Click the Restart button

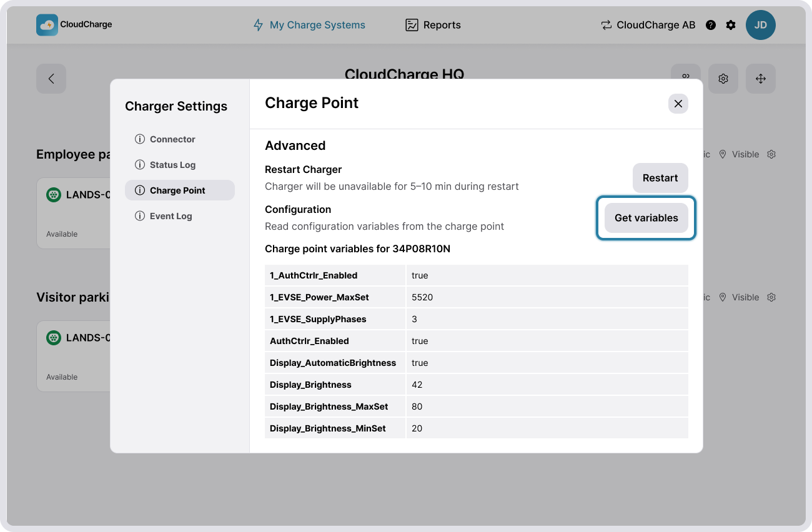click(x=660, y=178)
